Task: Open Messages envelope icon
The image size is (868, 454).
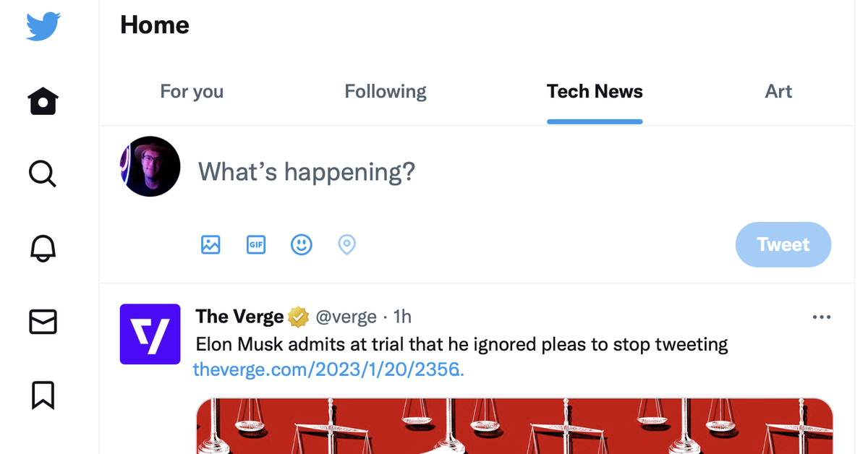Action: tap(43, 322)
